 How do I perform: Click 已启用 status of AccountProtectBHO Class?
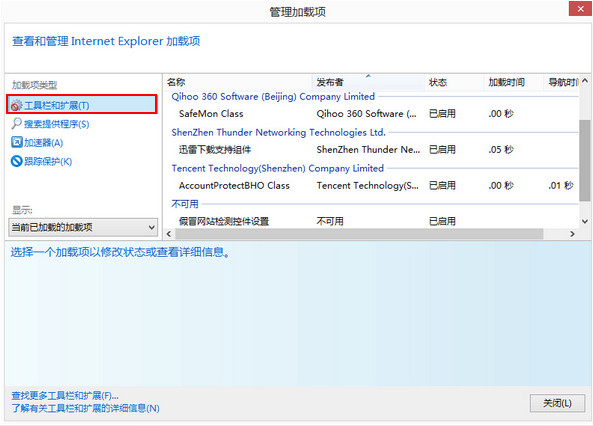click(442, 186)
